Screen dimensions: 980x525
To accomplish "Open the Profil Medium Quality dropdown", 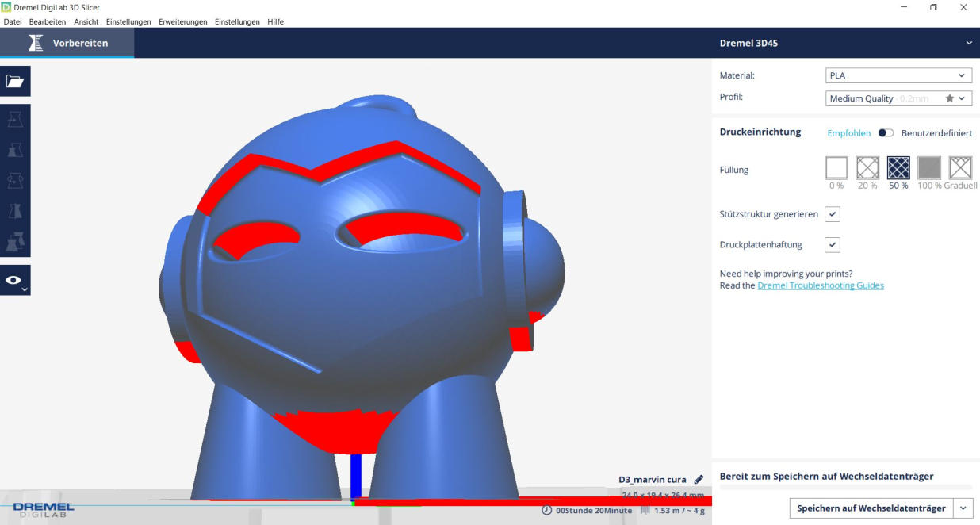I will (898, 98).
